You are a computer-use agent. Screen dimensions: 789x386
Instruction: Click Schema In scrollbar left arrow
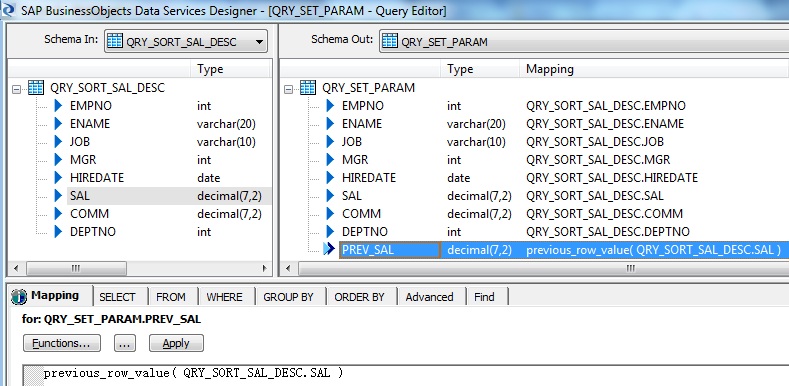click(x=16, y=268)
